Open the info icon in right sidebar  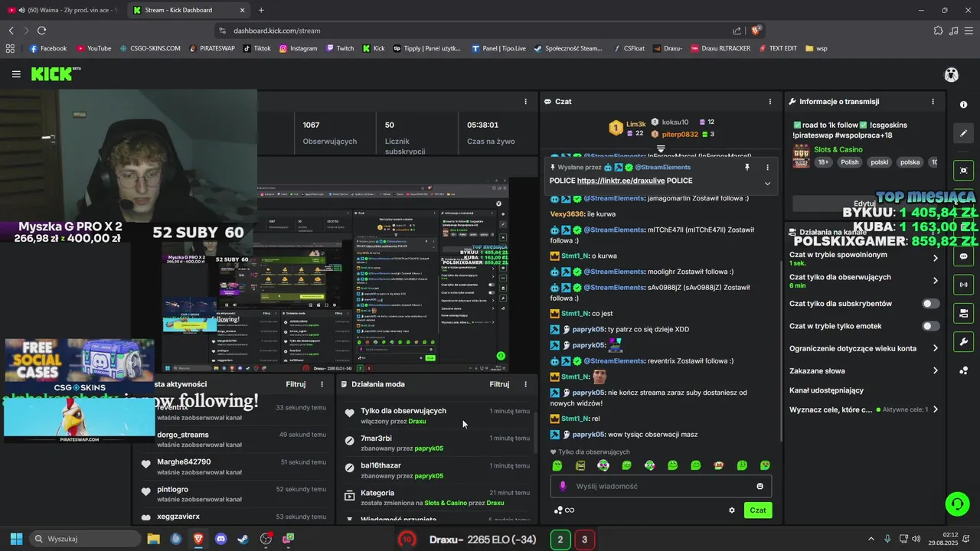pos(963,105)
